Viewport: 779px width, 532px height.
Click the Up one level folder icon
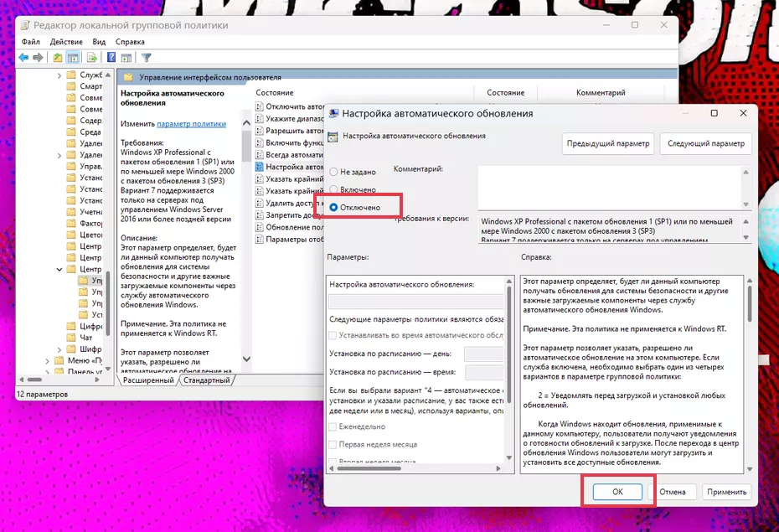57,58
